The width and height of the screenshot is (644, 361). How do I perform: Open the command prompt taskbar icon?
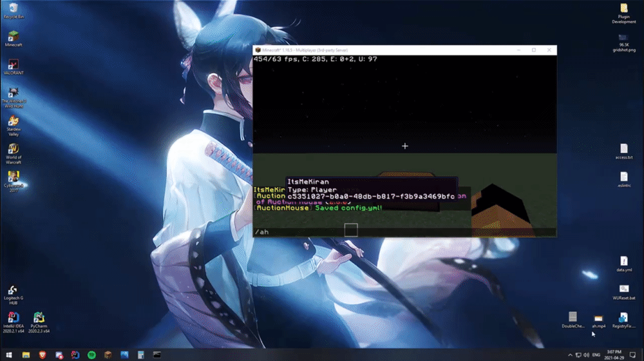[x=157, y=355]
